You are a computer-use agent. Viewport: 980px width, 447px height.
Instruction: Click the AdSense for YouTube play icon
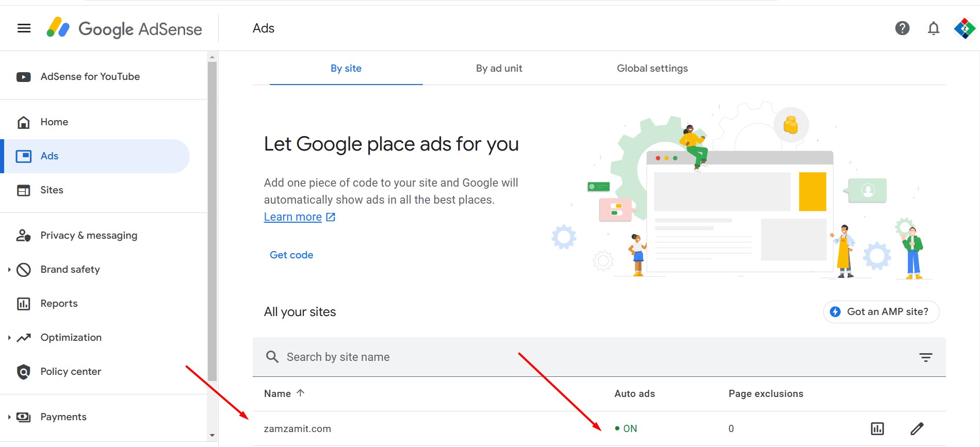click(x=24, y=77)
